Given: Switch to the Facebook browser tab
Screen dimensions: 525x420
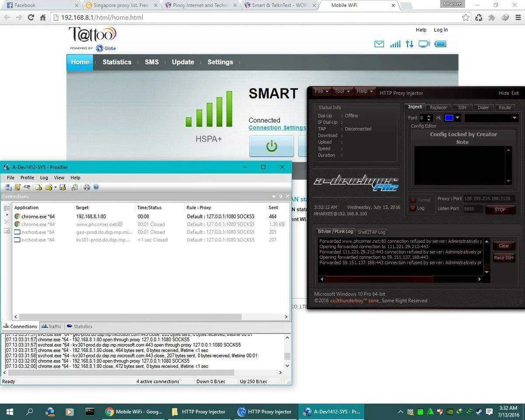Looking at the screenshot, I should click(42, 5).
